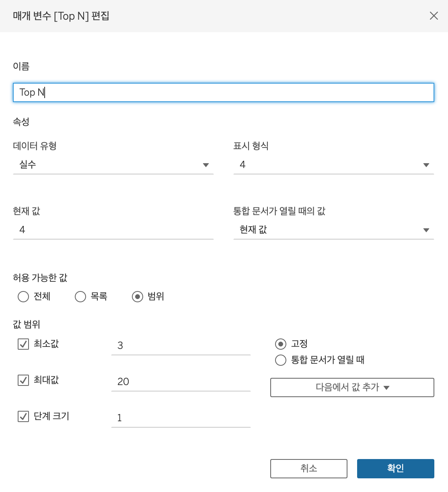448x492 pixels.
Task: Open the 데이터 유형 dropdown showing 실수
Action: click(x=113, y=165)
